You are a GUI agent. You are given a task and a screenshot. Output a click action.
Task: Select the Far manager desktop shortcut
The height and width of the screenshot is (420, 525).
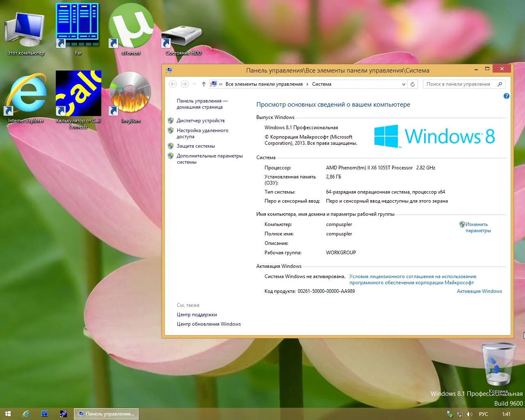click(78, 30)
